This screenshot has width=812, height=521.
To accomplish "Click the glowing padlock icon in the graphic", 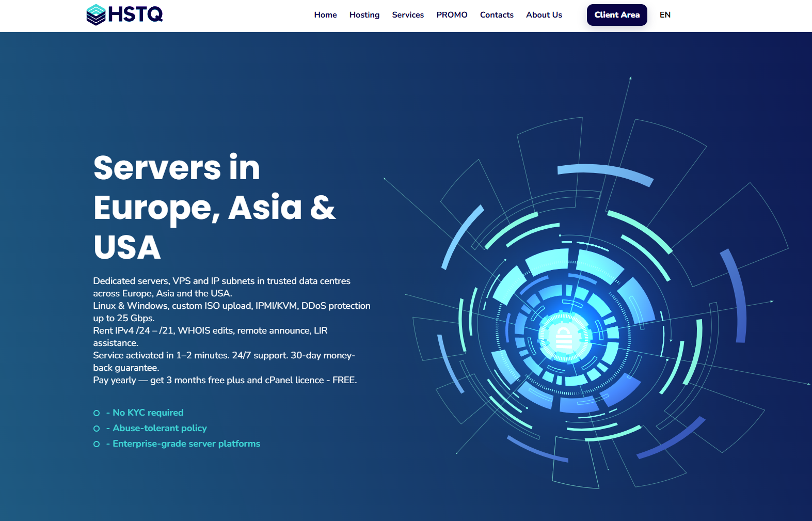I will coord(563,338).
